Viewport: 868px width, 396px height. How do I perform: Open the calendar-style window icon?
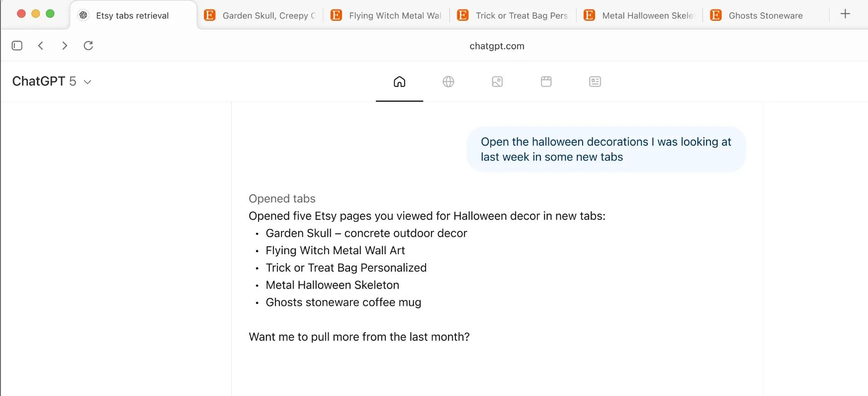point(546,82)
